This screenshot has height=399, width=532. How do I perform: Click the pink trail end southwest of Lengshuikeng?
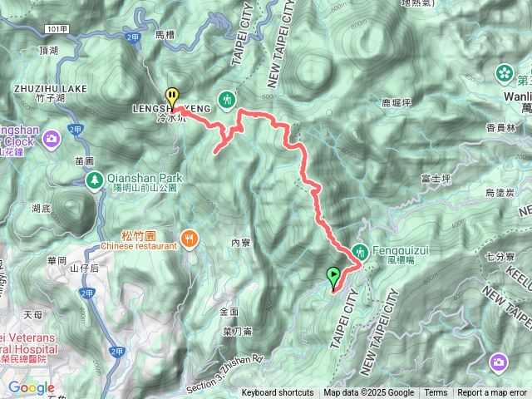pos(215,153)
